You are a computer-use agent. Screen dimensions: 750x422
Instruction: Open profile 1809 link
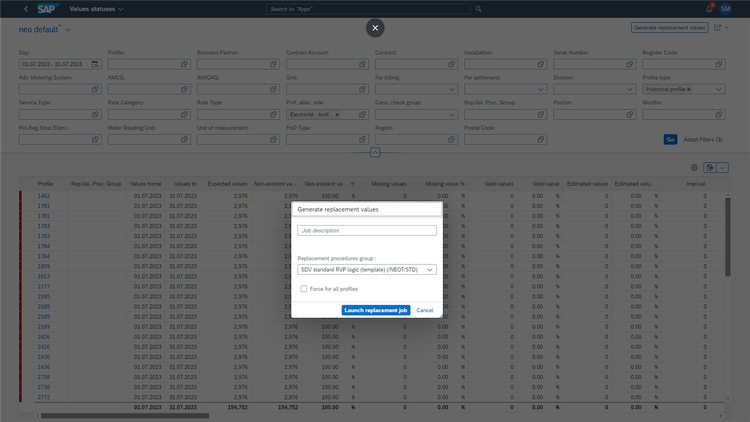[44, 267]
